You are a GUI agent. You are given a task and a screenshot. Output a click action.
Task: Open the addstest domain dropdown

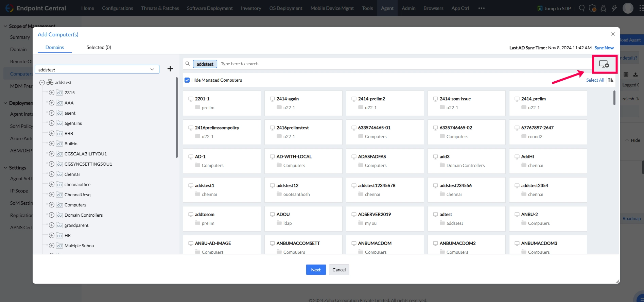(97, 69)
